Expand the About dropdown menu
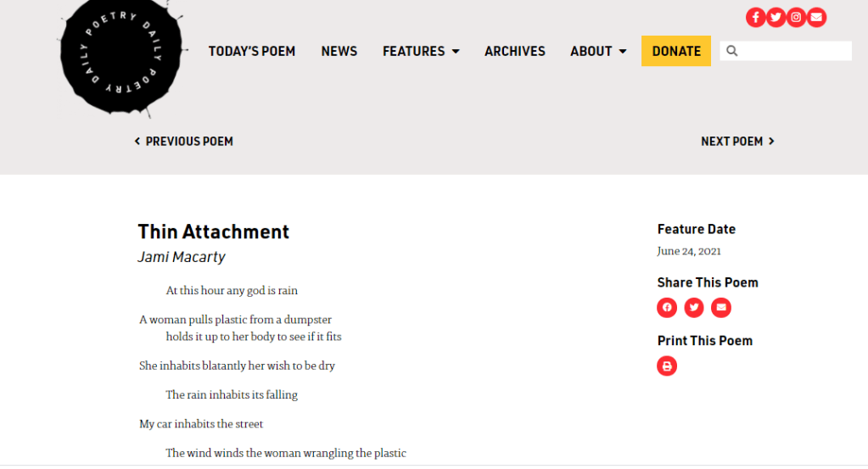The width and height of the screenshot is (868, 469). (x=598, y=51)
